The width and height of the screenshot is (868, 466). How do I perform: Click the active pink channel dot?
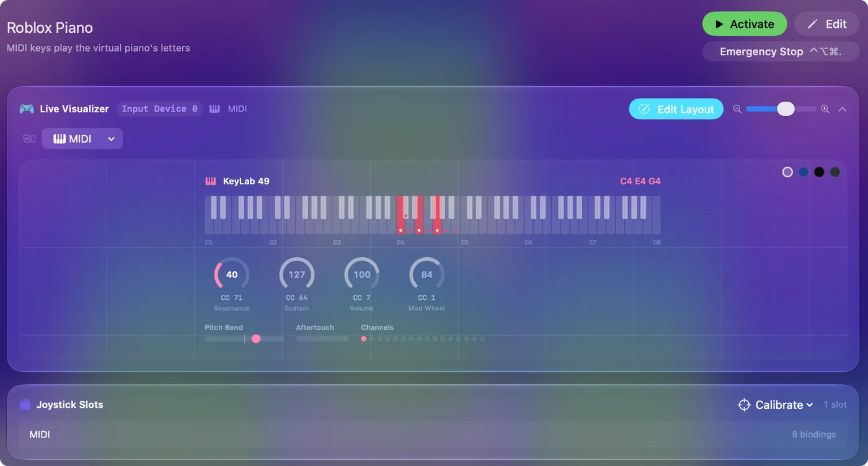[x=364, y=339]
